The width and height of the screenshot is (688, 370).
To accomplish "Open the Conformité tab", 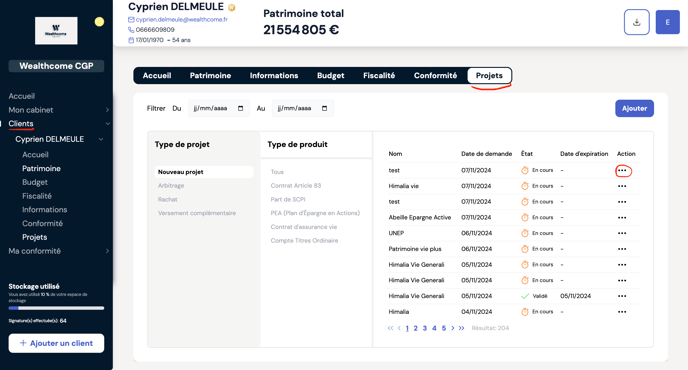I will tap(435, 75).
